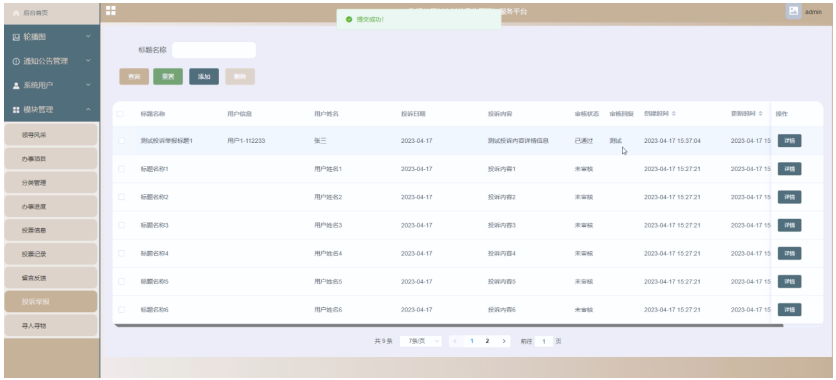
Task: Open 详情 for 标题名称4 row
Action: point(789,253)
